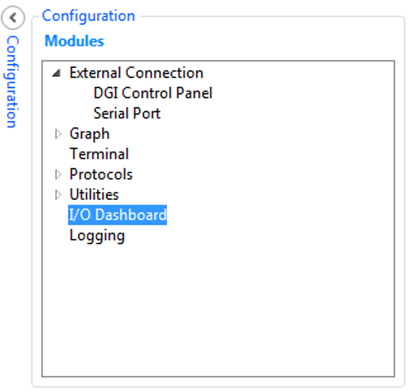Select the Logging module
Image resolution: width=408 pixels, height=390 pixels.
pyautogui.click(x=97, y=236)
